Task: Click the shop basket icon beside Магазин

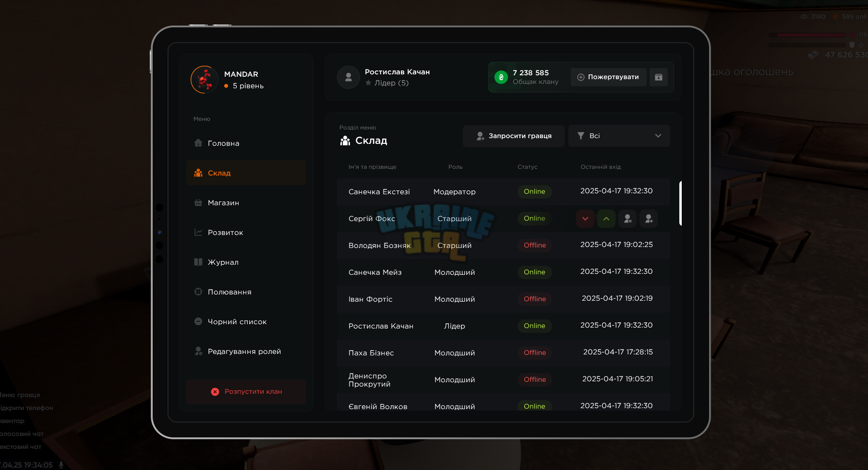Action: tap(198, 202)
